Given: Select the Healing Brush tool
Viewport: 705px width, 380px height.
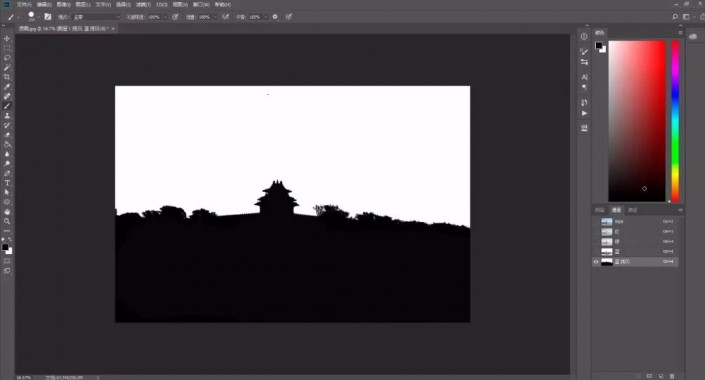Looking at the screenshot, I should [7, 96].
